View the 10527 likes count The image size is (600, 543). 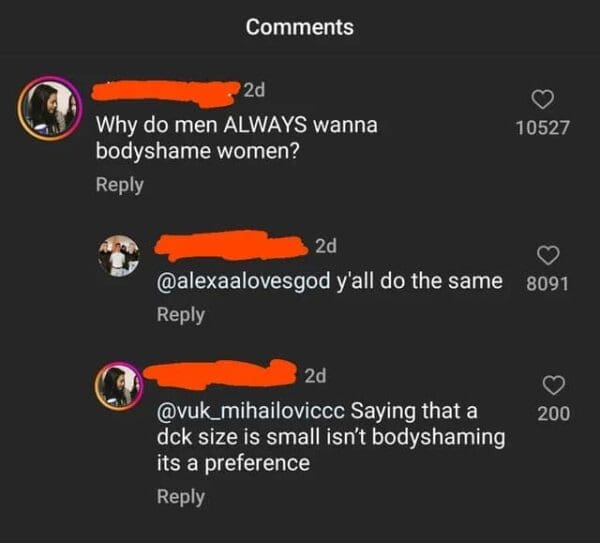click(x=541, y=128)
